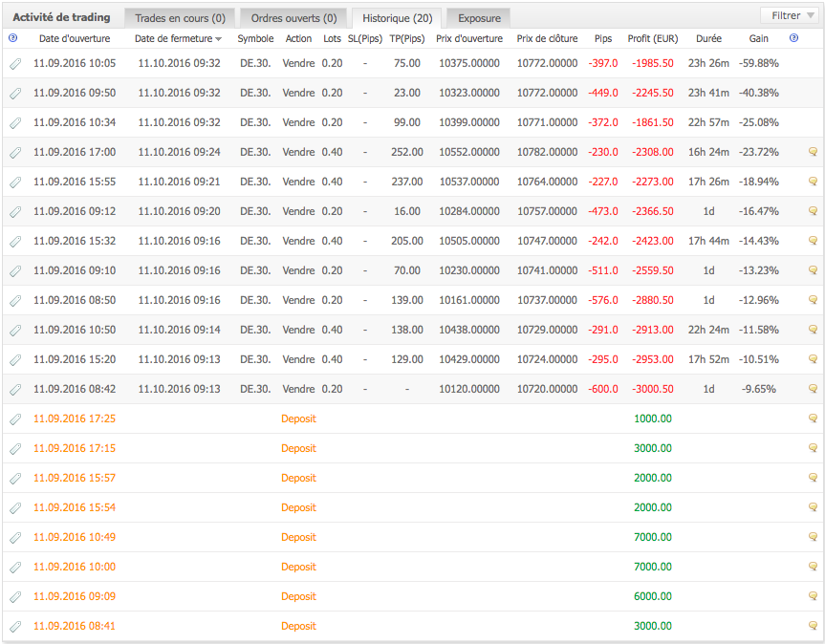Viewport: 825px width, 644px height.
Task: Click tag icon for deposit at 11.09.2016 08:41
Action: pyautogui.click(x=14, y=626)
